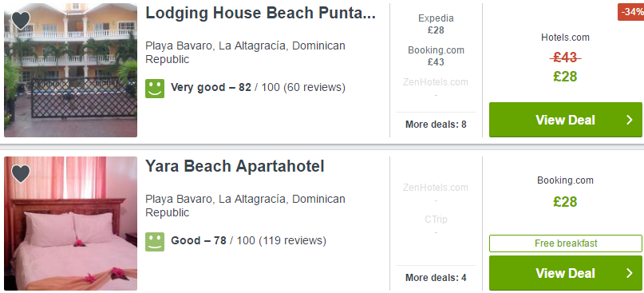Click green smiley rating icon for Yara Beach
This screenshot has height=293, width=644.
[x=155, y=242]
